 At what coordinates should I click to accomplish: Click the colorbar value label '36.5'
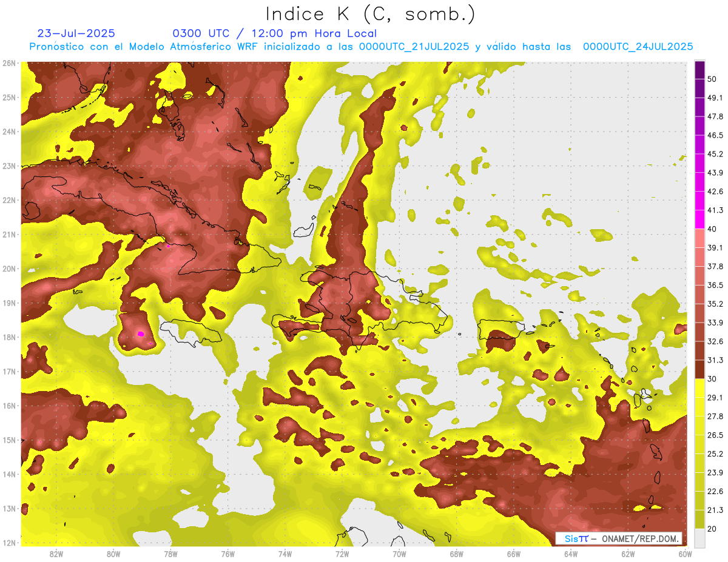pos(715,285)
